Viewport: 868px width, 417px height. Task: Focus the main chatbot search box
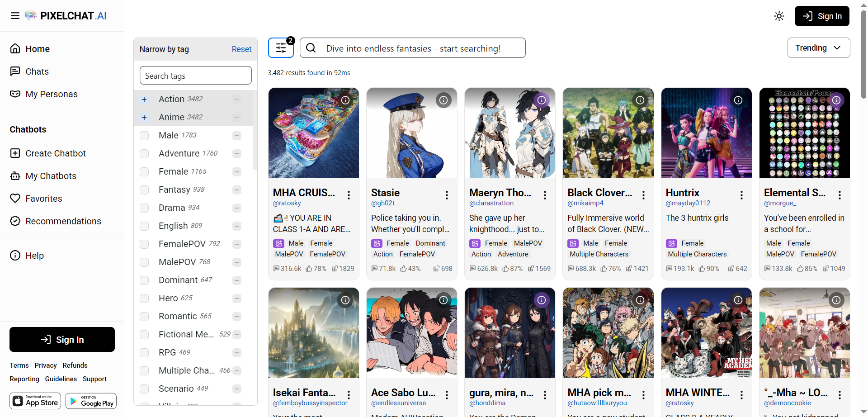tap(412, 48)
